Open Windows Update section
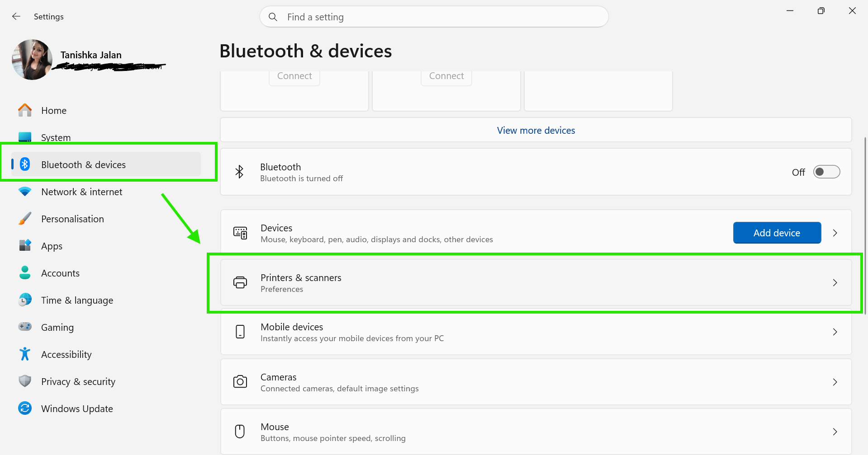 point(106,408)
